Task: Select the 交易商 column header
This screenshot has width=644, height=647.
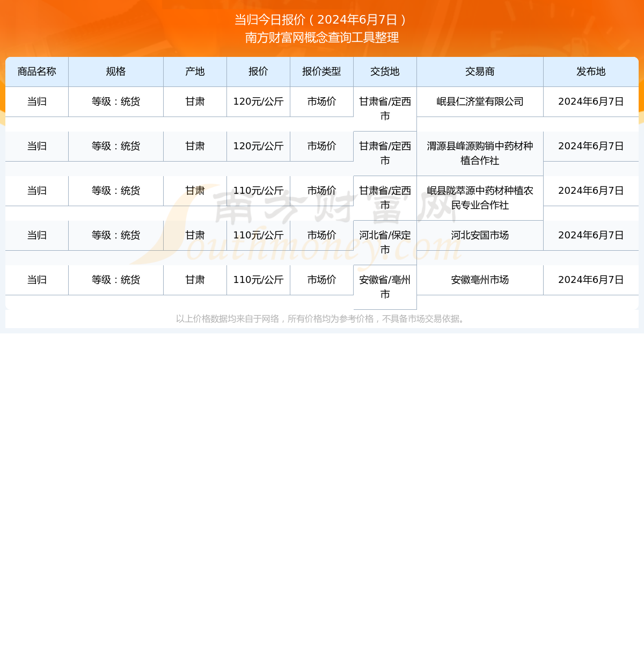Action: tap(480, 71)
